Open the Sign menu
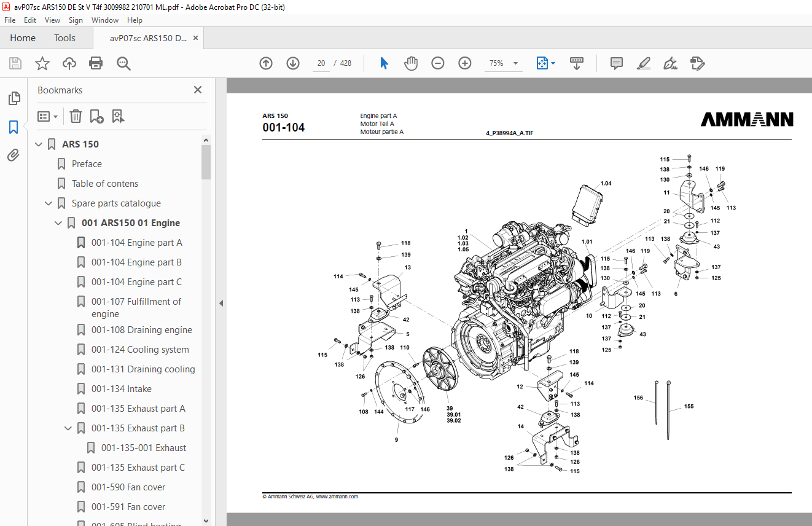The height and width of the screenshot is (526, 812). pyautogui.click(x=76, y=20)
